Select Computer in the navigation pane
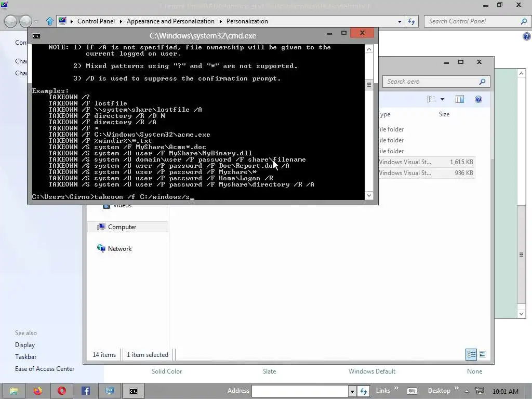 [x=128, y=227]
